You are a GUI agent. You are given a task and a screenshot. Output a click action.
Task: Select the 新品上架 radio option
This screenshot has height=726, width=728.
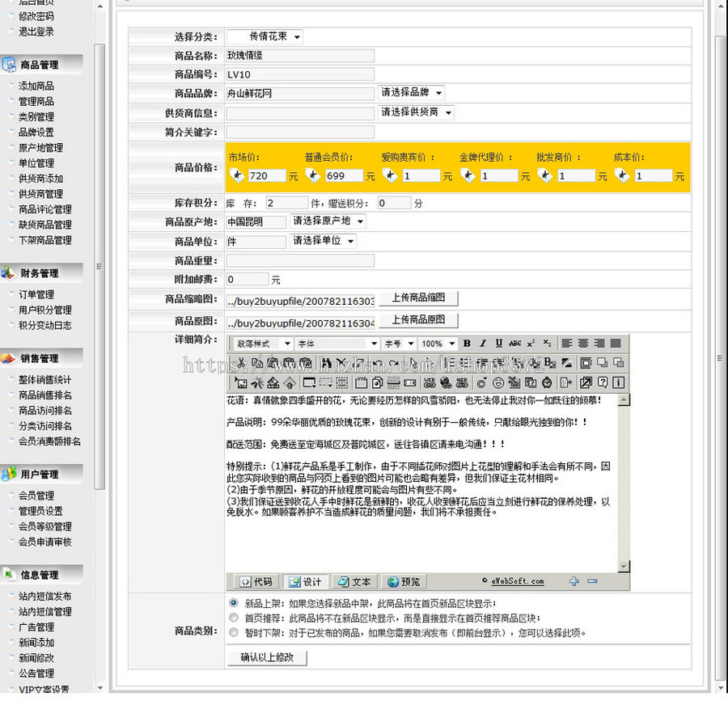[x=235, y=602]
